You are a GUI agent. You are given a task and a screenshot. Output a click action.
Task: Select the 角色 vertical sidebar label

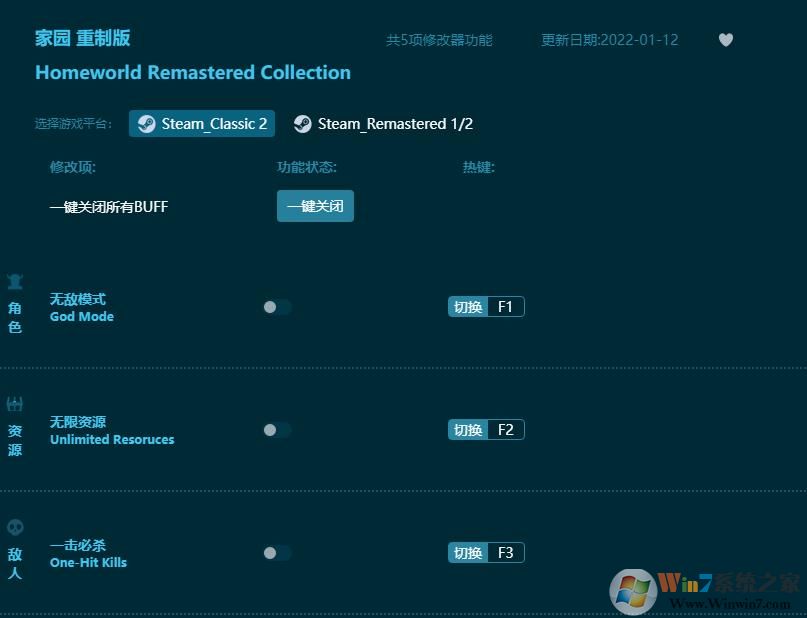coord(14,319)
